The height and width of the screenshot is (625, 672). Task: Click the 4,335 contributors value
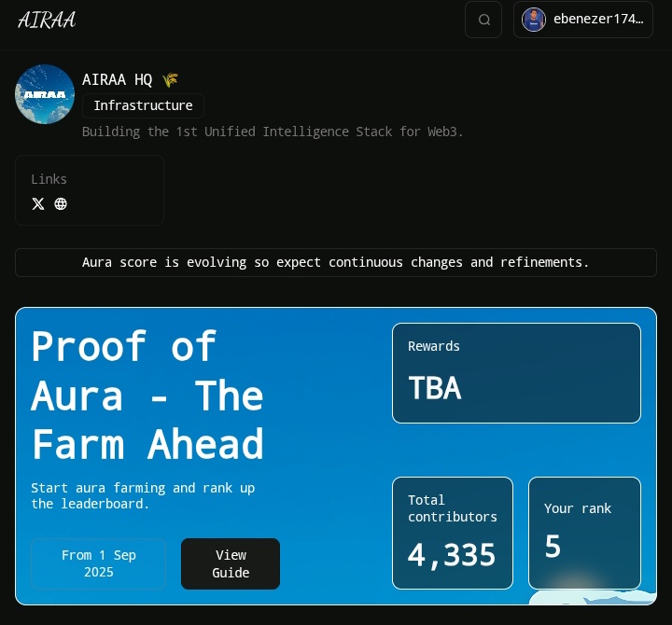pyautogui.click(x=452, y=555)
